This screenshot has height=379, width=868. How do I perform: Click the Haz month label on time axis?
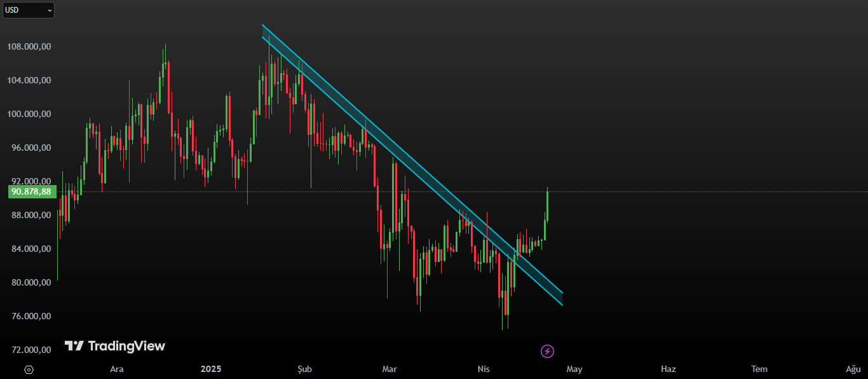coord(668,369)
